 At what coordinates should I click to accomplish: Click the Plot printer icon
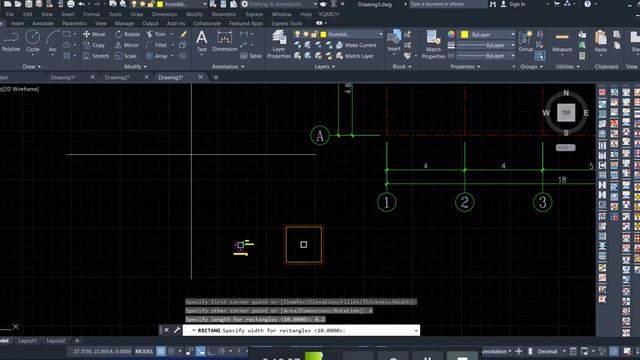pos(71,4)
